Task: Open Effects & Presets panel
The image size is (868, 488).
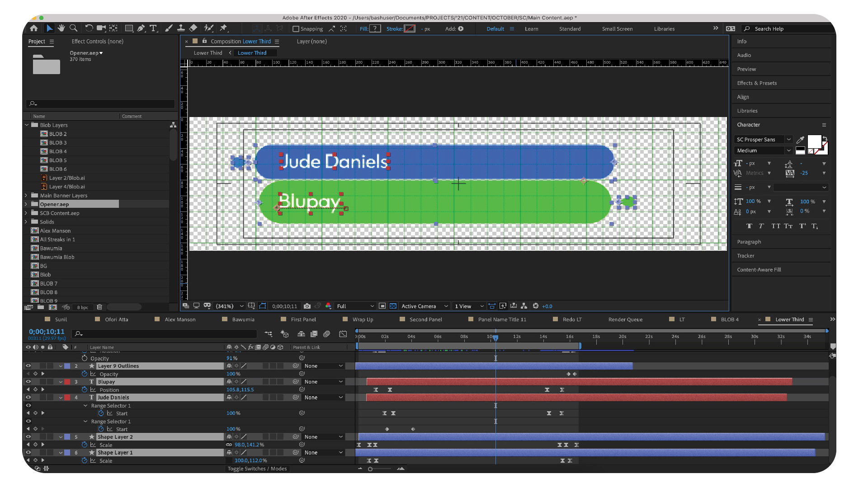Action: click(757, 83)
